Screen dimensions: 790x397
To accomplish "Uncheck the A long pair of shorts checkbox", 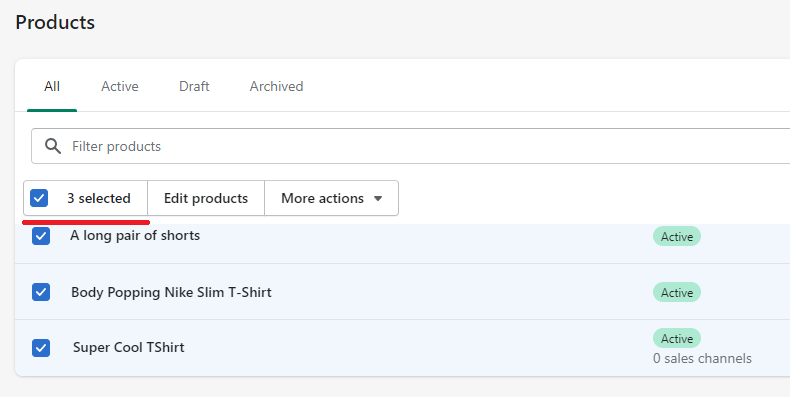I will tap(41, 236).
